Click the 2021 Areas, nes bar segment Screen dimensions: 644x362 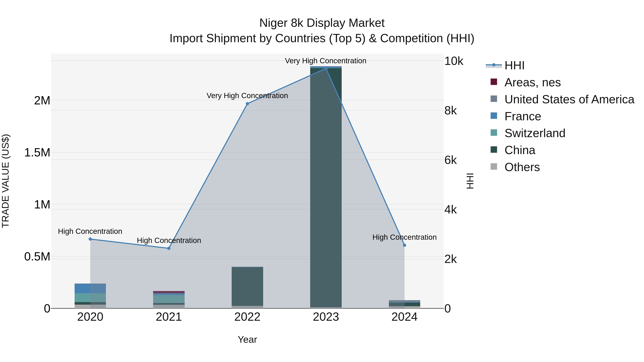169,292
